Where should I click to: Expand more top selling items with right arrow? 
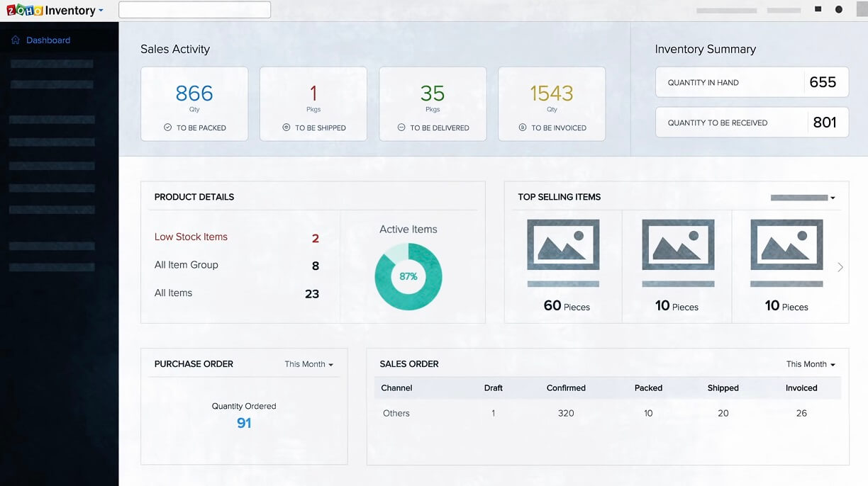point(840,267)
